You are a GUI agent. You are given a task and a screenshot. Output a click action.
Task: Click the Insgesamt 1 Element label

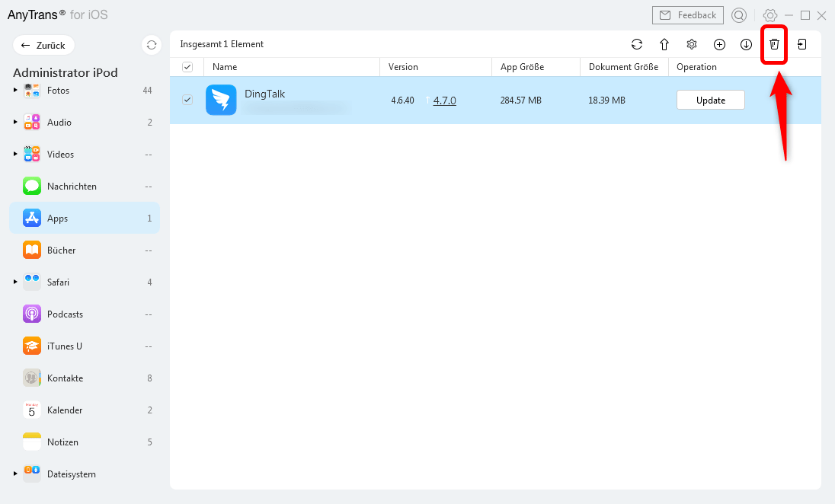(x=222, y=44)
